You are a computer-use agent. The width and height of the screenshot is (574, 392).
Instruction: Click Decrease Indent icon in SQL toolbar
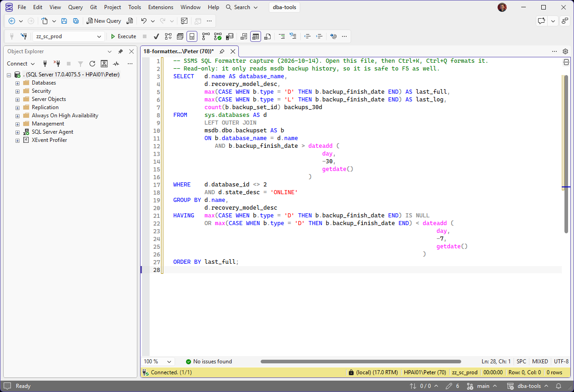307,36
